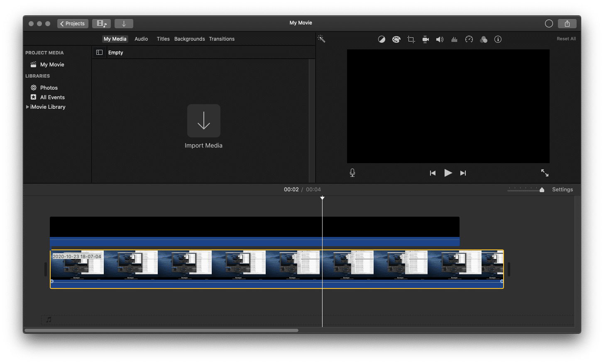This screenshot has height=364, width=604.
Task: Adjust the timeline zoom slider
Action: coord(541,190)
